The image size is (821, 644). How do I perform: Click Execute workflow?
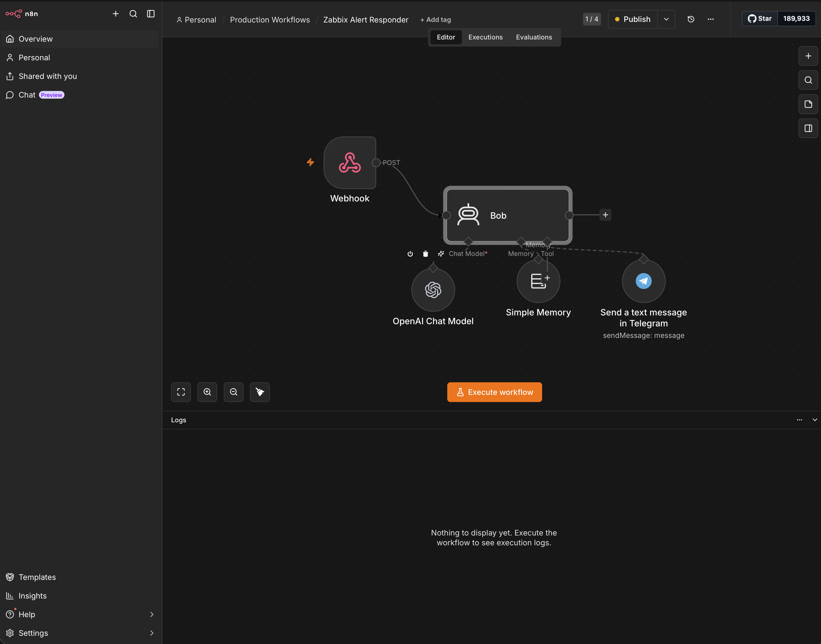tap(495, 392)
